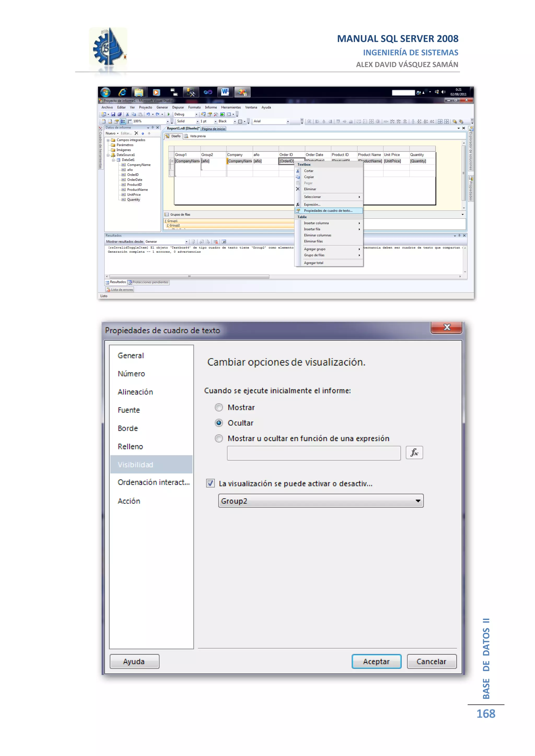Select Mostrar u ocultar en función de una expresión

click(219, 439)
